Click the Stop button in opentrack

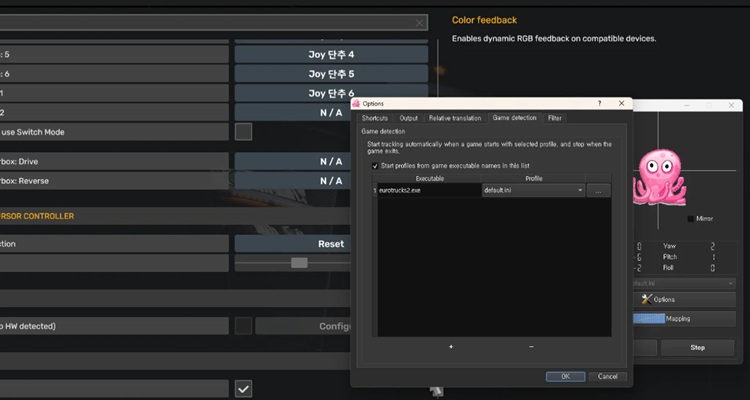(697, 348)
